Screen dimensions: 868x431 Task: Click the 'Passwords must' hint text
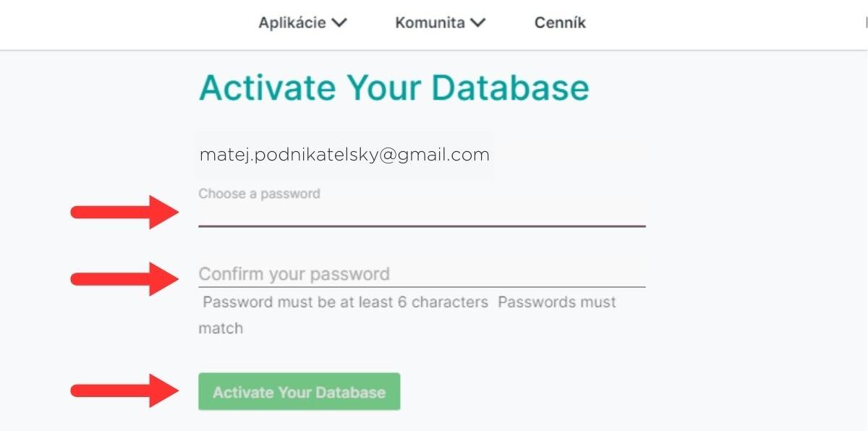click(557, 302)
